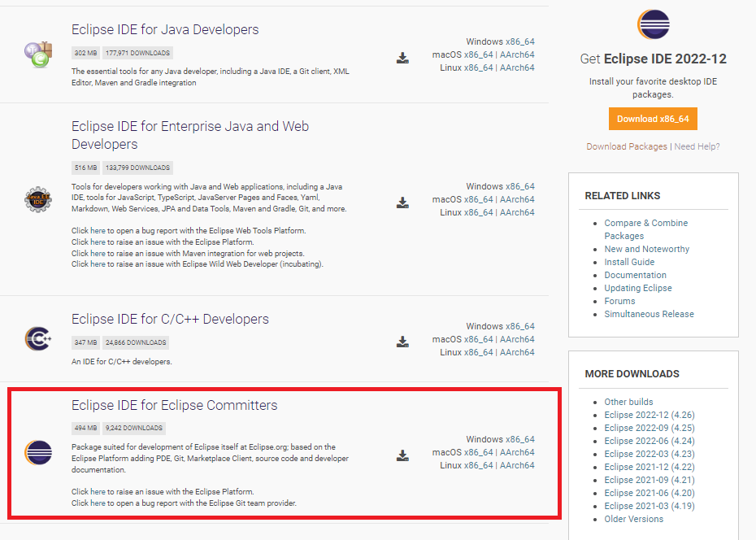The image size is (756, 540).
Task: Click the orange Download x86_64 button
Action: 653,119
